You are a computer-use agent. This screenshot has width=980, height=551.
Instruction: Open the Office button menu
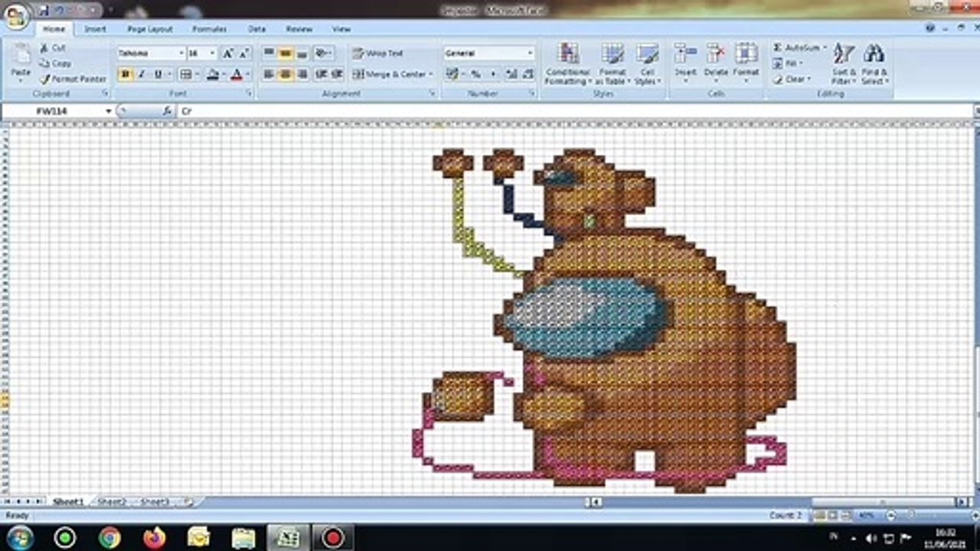pos(16,15)
